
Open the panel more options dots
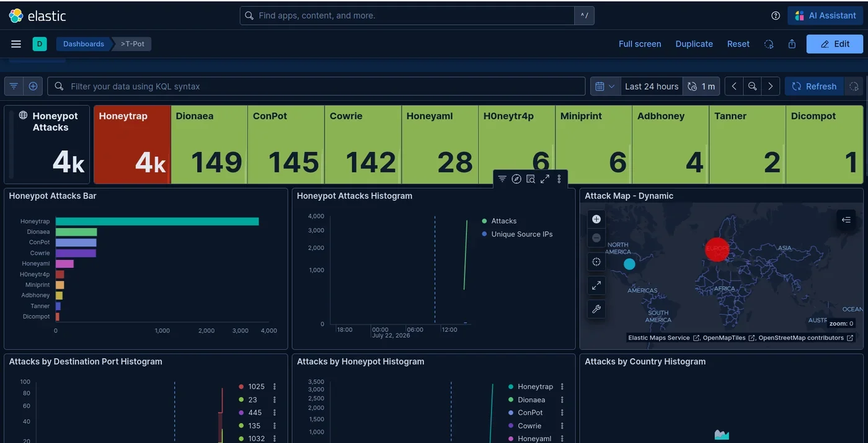(559, 179)
